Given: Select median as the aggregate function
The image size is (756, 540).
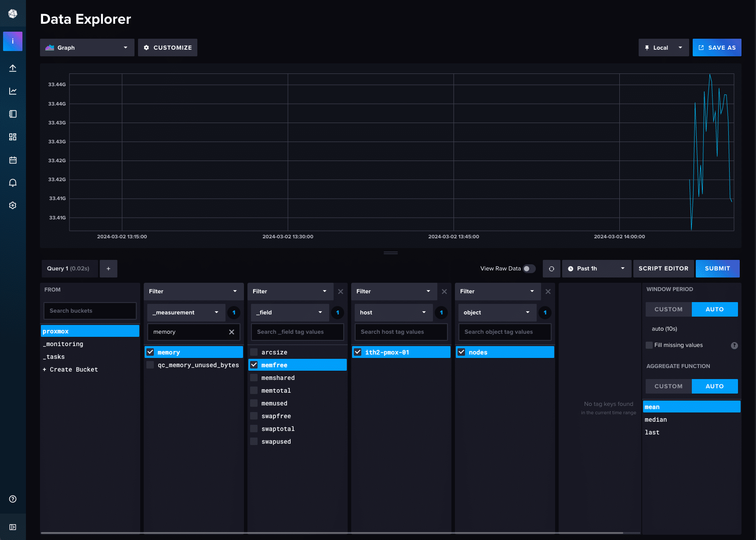Looking at the screenshot, I should pos(656,420).
